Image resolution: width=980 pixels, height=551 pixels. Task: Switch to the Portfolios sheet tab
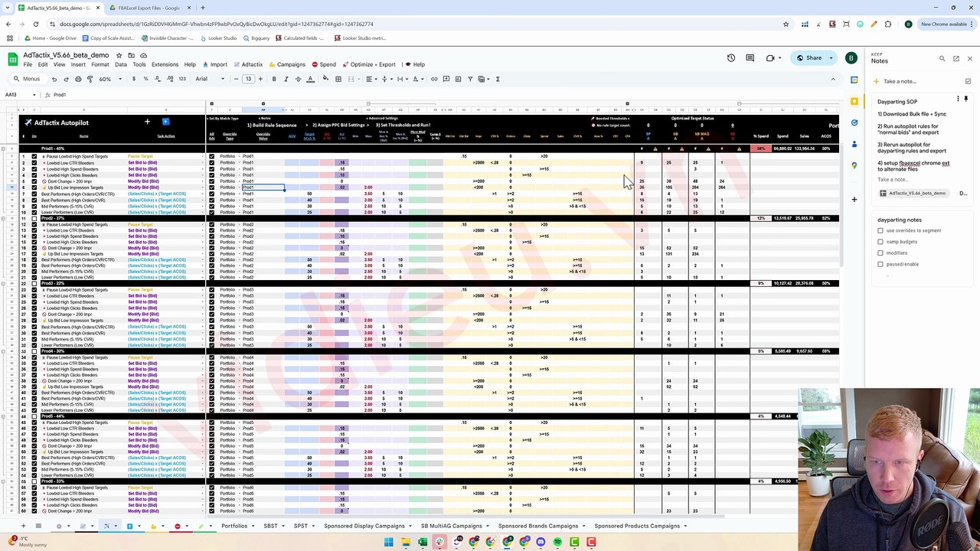234,526
